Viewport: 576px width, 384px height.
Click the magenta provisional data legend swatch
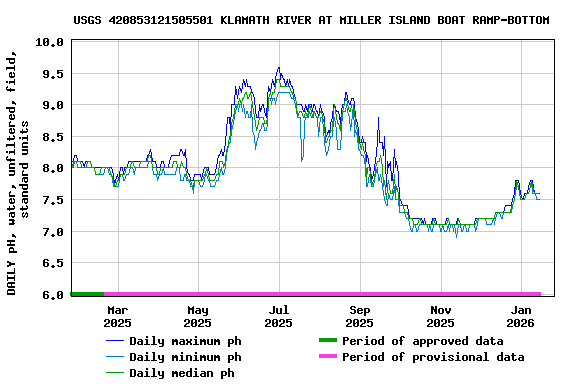coord(328,356)
